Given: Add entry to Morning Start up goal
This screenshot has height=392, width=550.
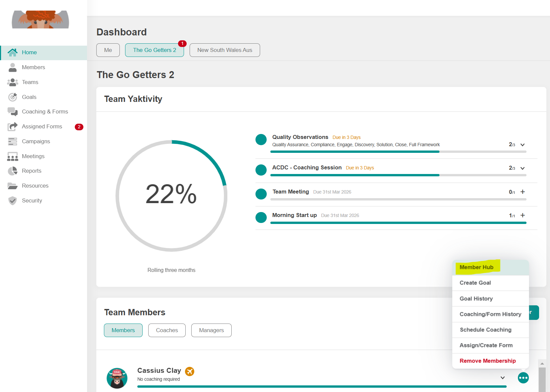Looking at the screenshot, I should pos(523,215).
